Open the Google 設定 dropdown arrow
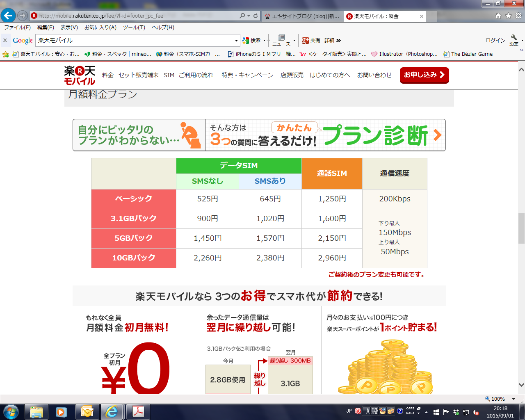The width and height of the screenshot is (525, 420). coord(522,40)
